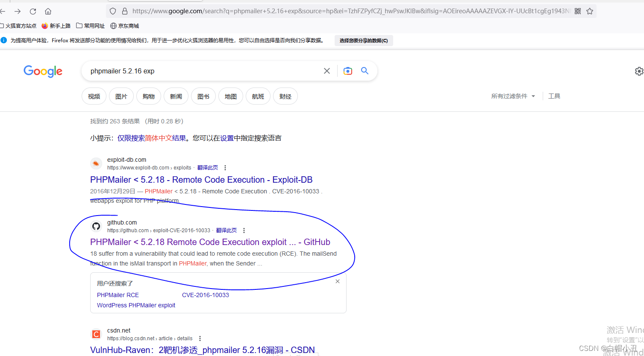
Task: Open the QR code icon in address bar
Action: pyautogui.click(x=578, y=11)
